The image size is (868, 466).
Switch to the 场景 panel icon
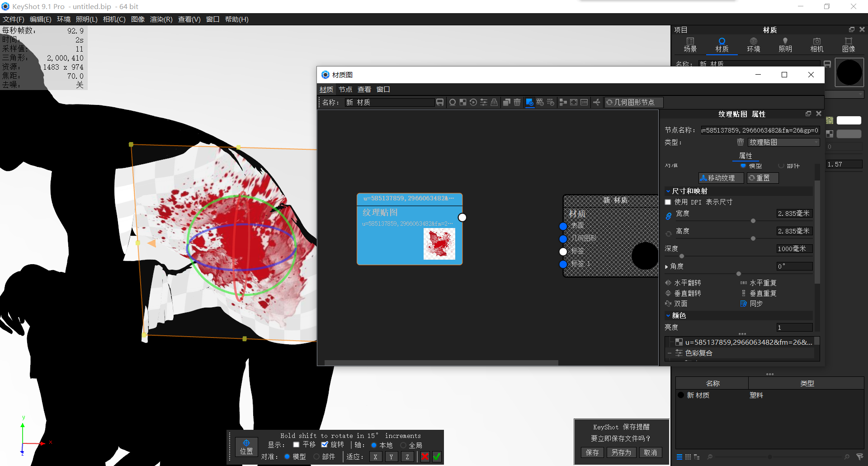[x=690, y=44]
